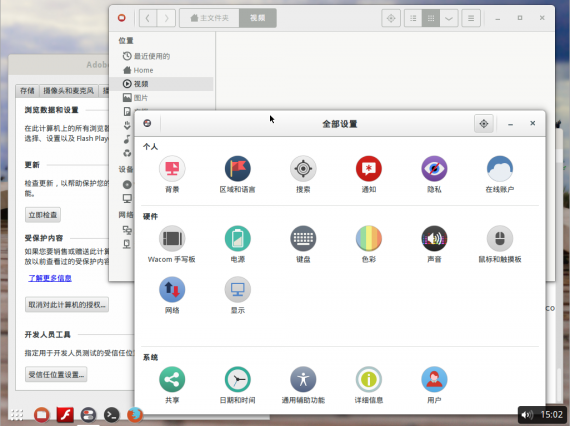Screen dimensions: 570x426
Task: Click the music note sidebar icon
Action: 127,139
